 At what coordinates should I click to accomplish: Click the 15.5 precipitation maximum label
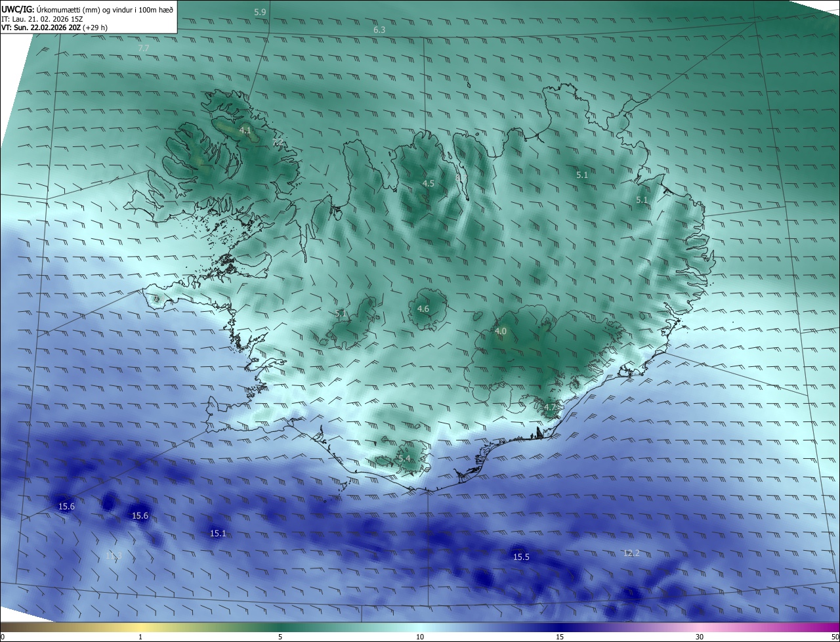tap(521, 557)
